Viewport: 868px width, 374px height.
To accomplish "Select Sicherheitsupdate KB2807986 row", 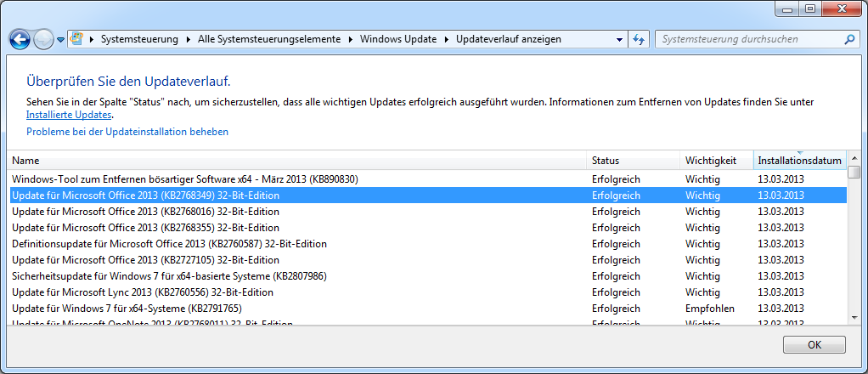I will point(427,275).
